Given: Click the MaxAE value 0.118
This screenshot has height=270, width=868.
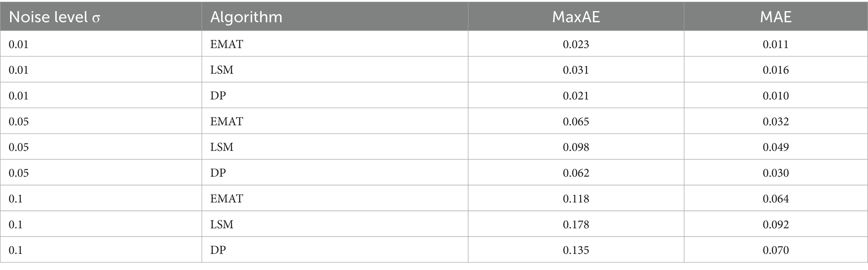Looking at the screenshot, I should coord(576,198).
